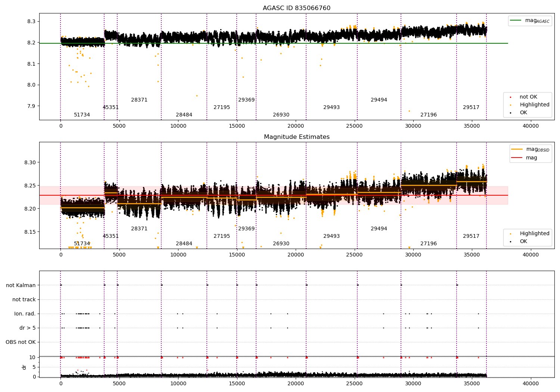The height and width of the screenshot is (392, 560).
Task: Click the 7.9 y-axis tick label
Action: (31, 106)
